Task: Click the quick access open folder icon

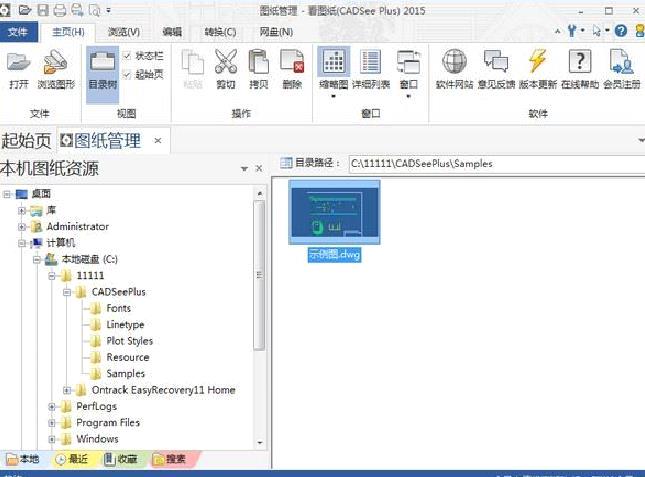Action: coord(25,9)
